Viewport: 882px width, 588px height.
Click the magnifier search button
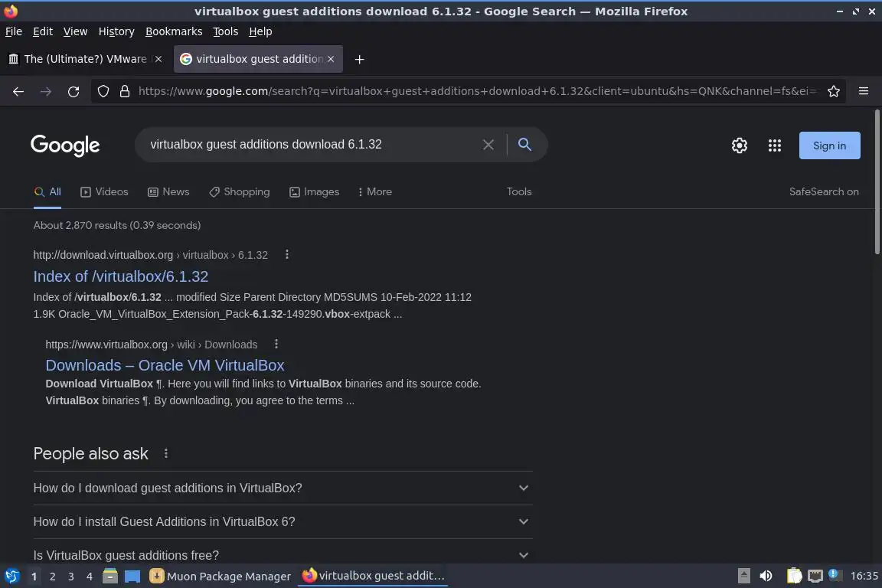coord(524,145)
